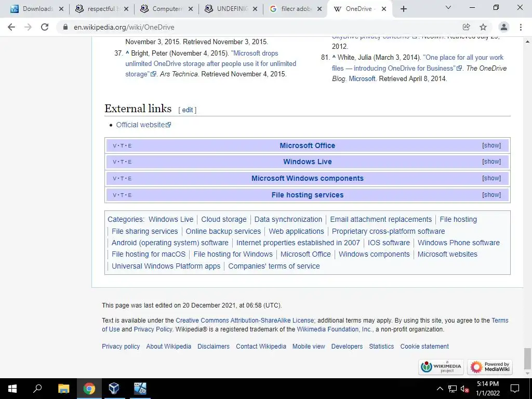
Task: Open Universal Windows Platform apps category
Action: click(x=166, y=266)
